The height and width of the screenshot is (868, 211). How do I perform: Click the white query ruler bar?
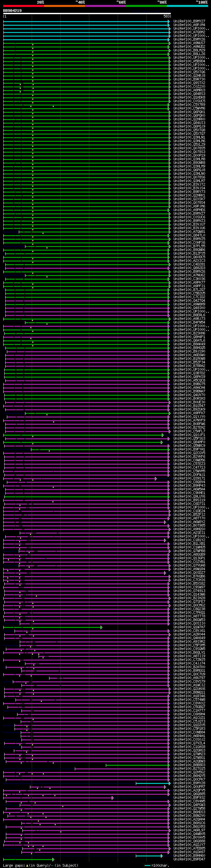tap(87, 14)
